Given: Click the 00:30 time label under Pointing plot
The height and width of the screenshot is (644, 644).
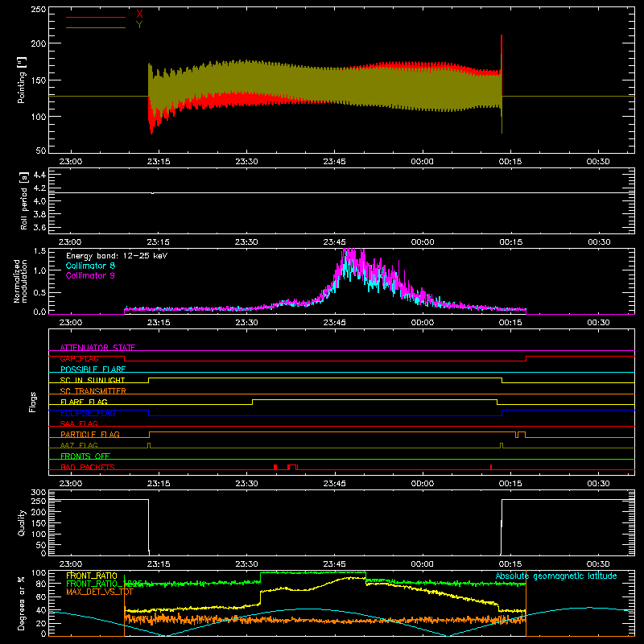Looking at the screenshot, I should [x=598, y=162].
